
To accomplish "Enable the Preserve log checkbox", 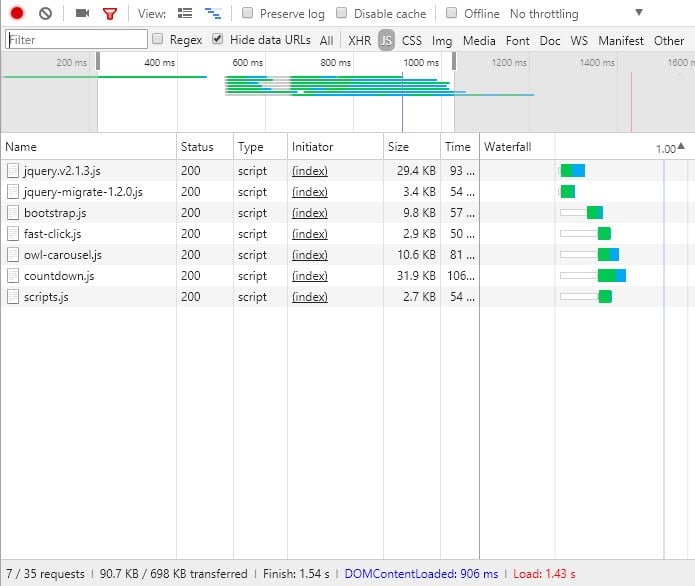I will click(x=247, y=14).
